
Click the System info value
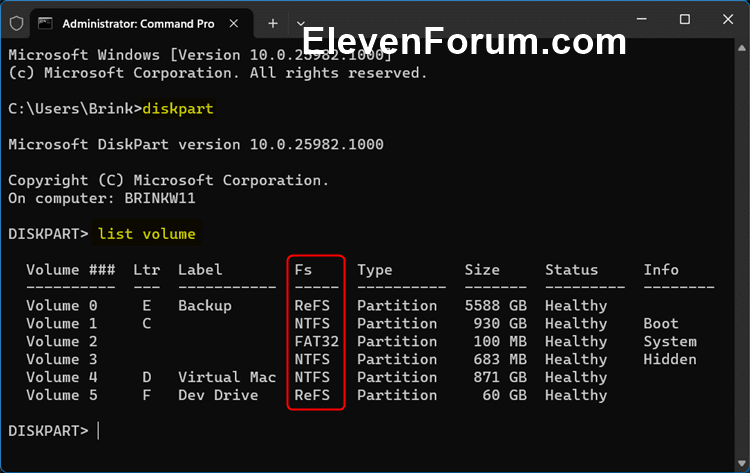(670, 341)
